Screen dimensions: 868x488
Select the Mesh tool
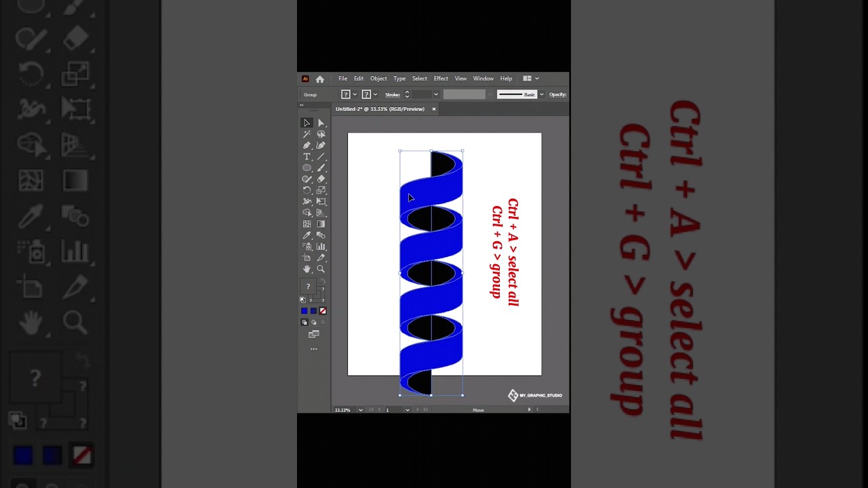307,224
